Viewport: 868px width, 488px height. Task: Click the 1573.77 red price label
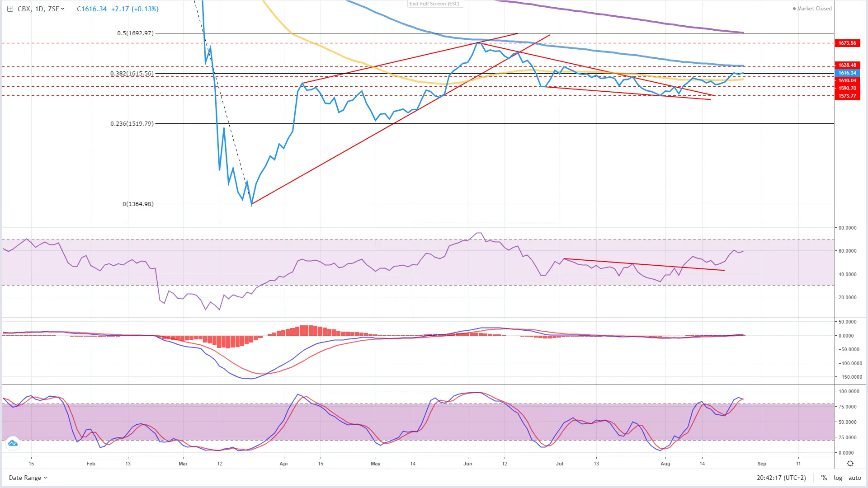click(847, 96)
